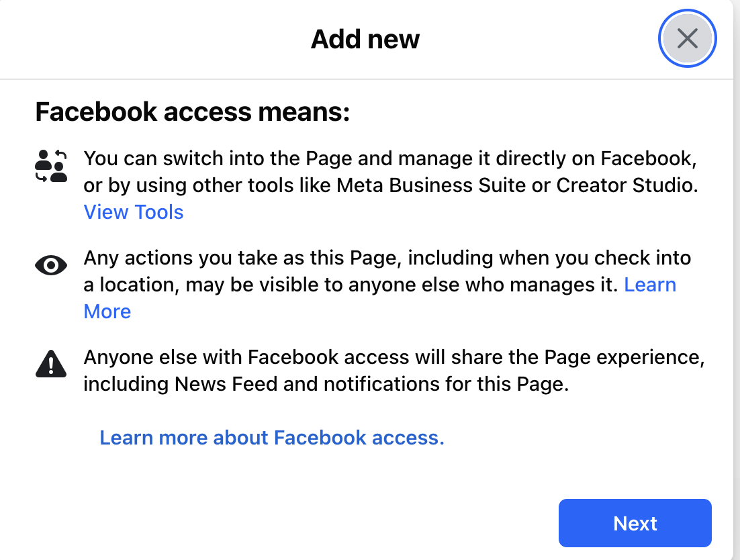Viewport: 740px width, 560px height.
Task: Click the warning triangle icon
Action: pyautogui.click(x=51, y=364)
